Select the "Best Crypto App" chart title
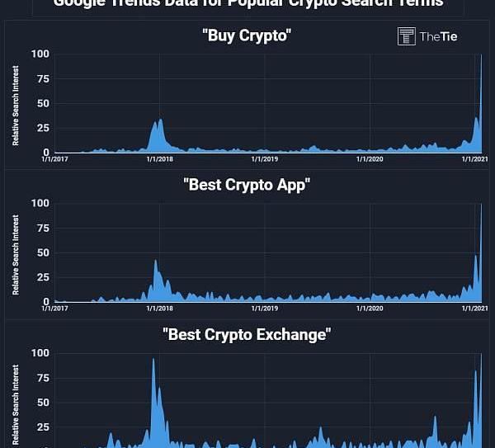 coord(247,184)
